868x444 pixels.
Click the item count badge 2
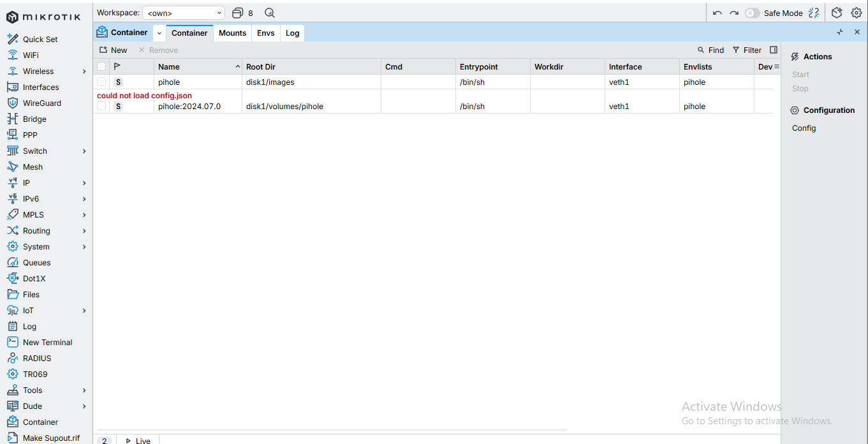105,440
